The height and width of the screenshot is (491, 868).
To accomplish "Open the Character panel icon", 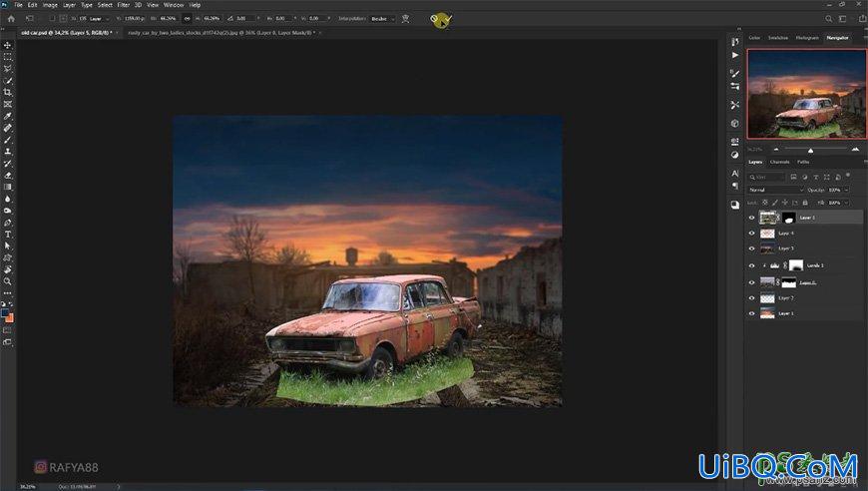I will 734,174.
